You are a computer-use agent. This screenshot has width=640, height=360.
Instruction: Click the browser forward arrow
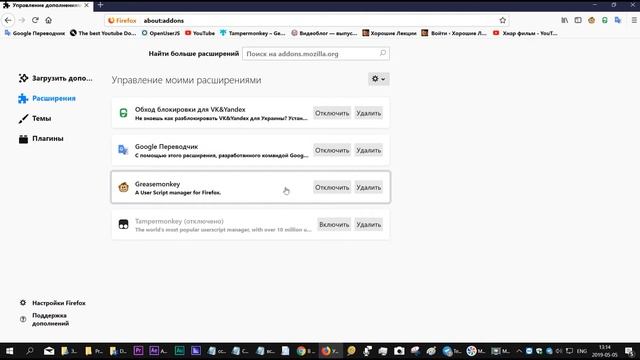click(x=22, y=20)
